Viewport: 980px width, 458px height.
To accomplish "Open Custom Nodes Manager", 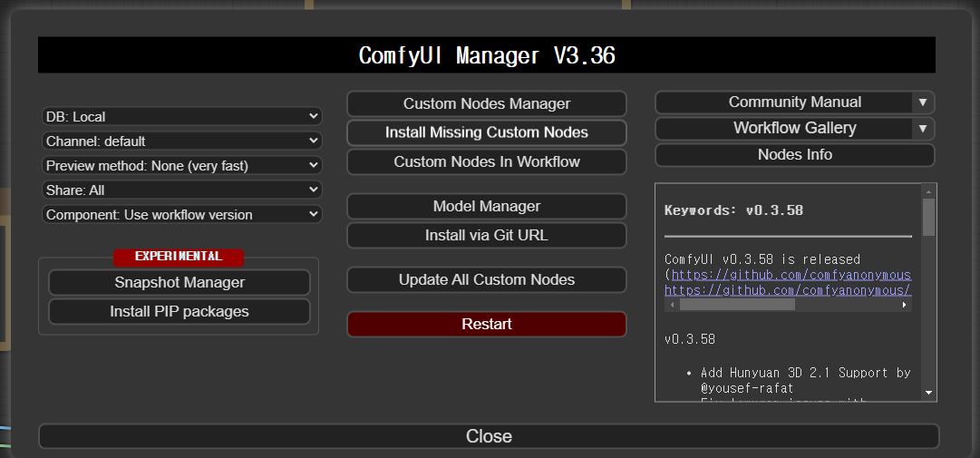I will coord(487,103).
